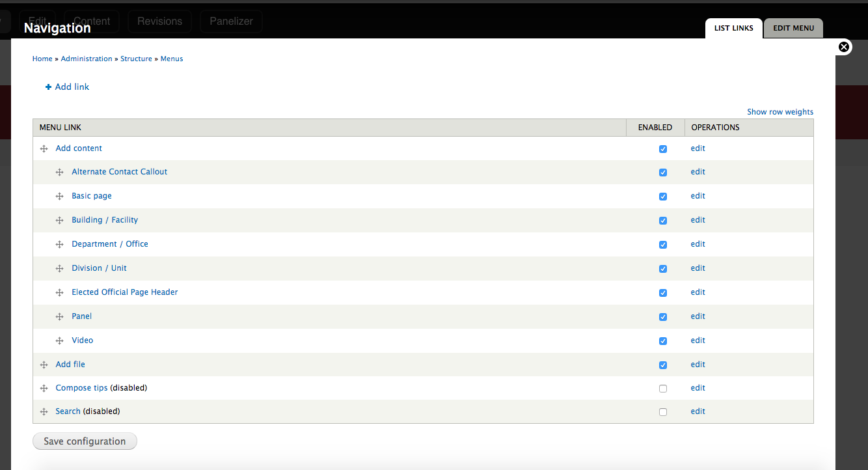
Task: Switch to the Edit Menu tab
Action: [x=793, y=29]
